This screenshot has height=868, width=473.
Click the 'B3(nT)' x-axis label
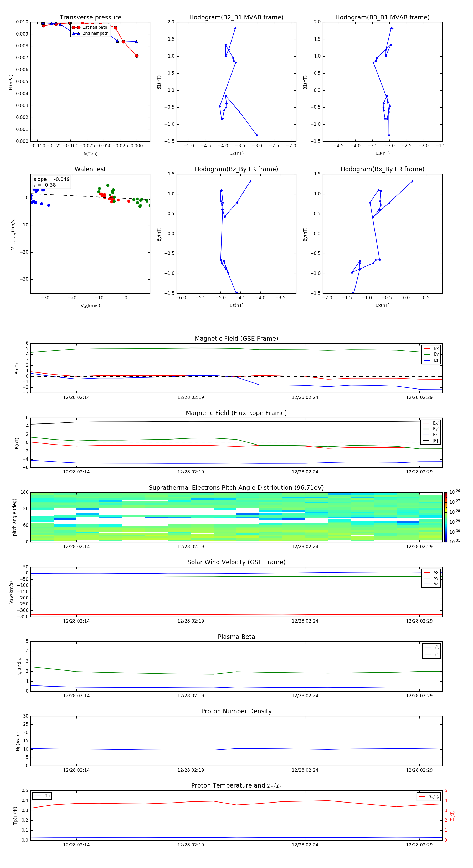[382, 153]
